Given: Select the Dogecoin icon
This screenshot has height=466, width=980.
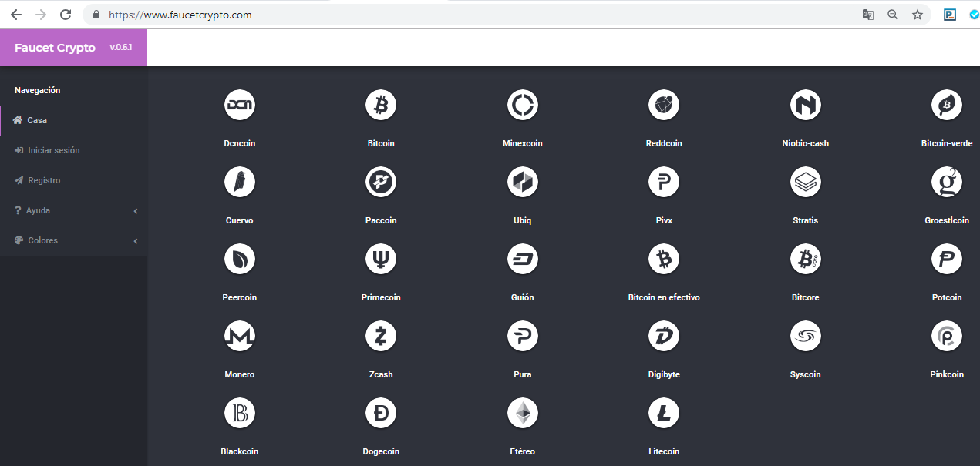Looking at the screenshot, I should (381, 413).
